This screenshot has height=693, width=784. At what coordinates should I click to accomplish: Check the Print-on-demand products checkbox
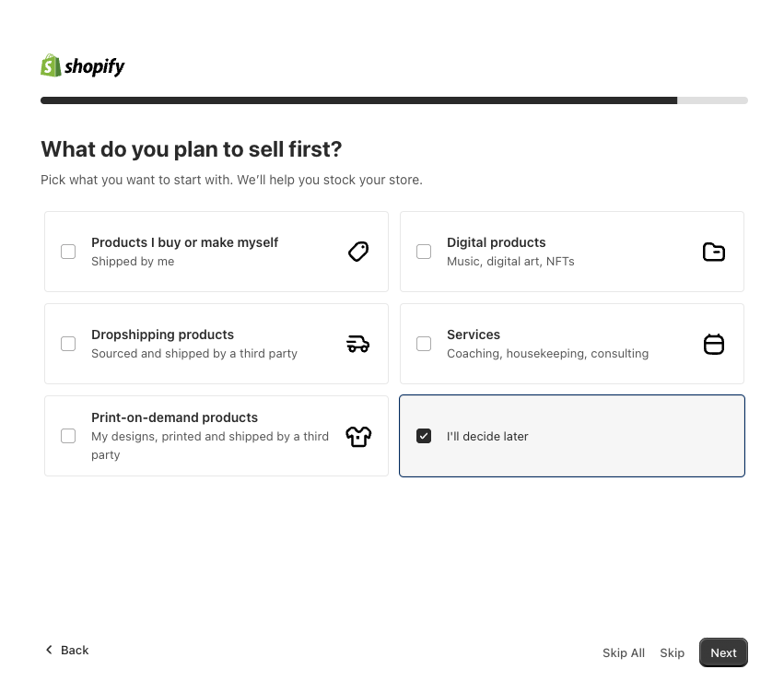(68, 436)
